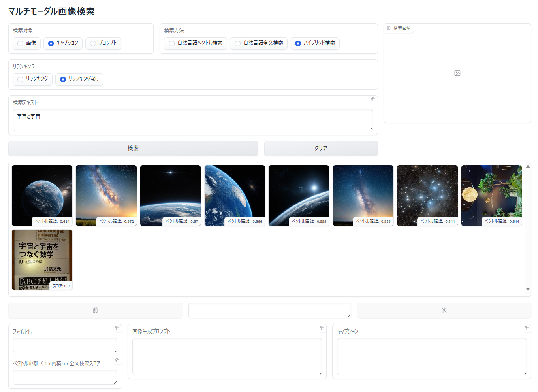Click the 検索画像 label tab

399,28
